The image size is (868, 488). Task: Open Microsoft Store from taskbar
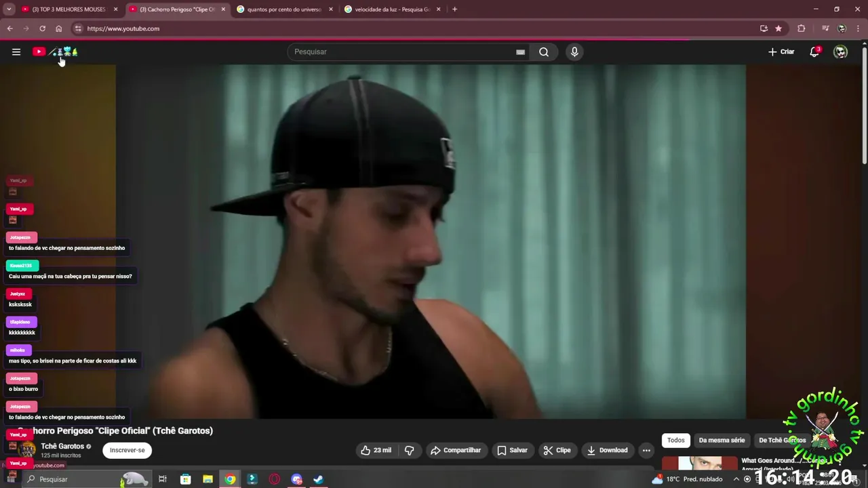[x=185, y=479]
